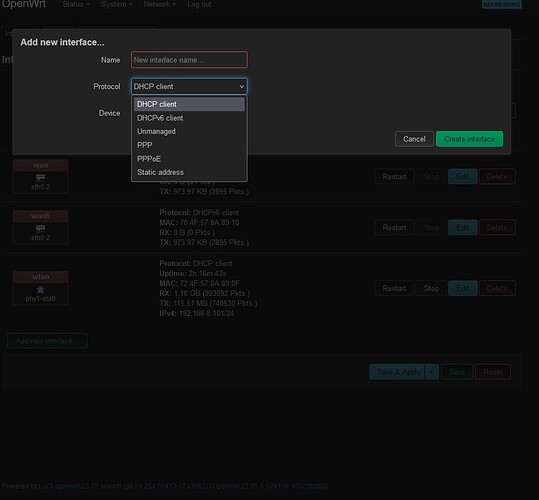This screenshot has width=539, height=500.
Task: Click the OpenWrt brand title
Action: [x=24, y=4]
